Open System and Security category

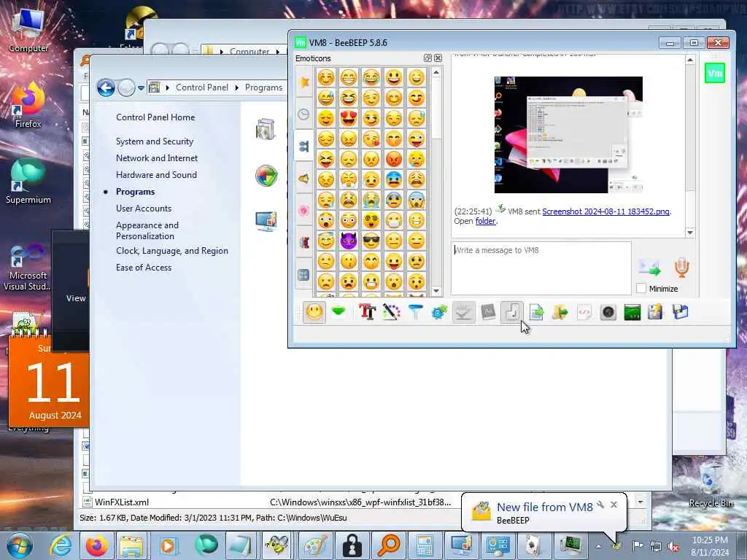[155, 141]
